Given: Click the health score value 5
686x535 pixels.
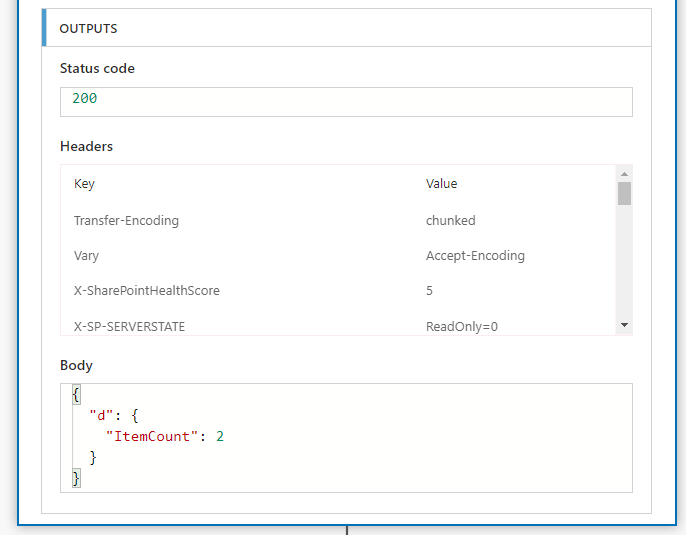Looking at the screenshot, I should pos(429,290).
